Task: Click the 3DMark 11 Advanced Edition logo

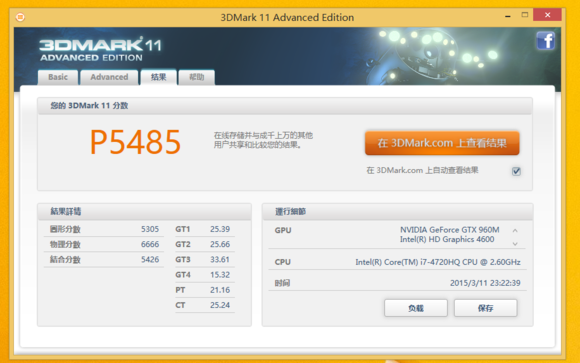Action: [100, 49]
